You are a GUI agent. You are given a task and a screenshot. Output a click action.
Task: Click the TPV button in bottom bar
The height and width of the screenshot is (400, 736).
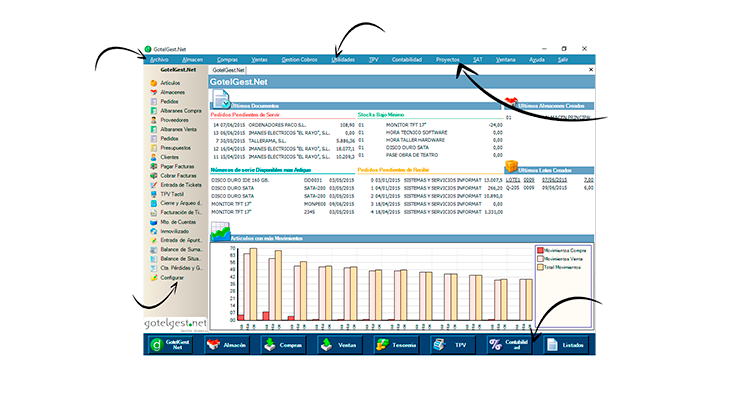pyautogui.click(x=452, y=345)
